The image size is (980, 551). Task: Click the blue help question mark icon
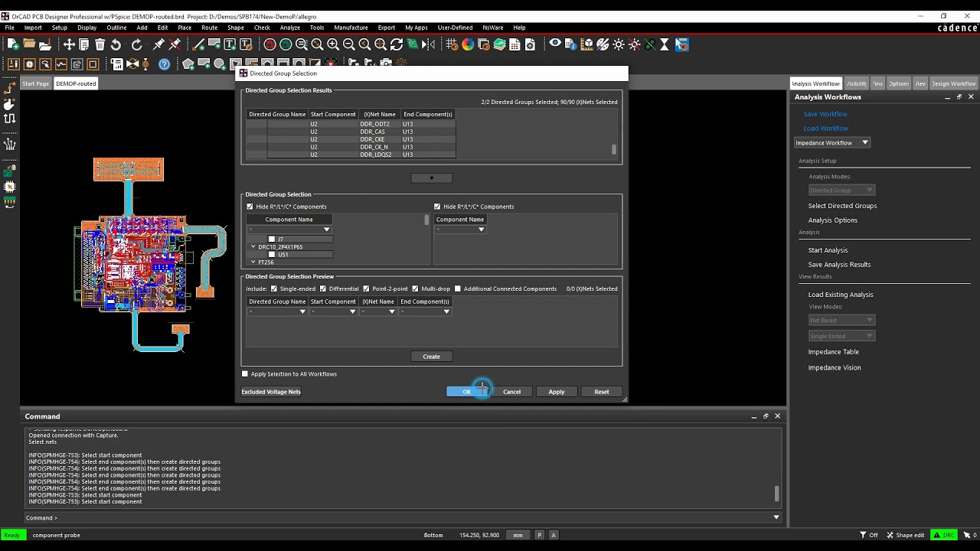click(165, 64)
